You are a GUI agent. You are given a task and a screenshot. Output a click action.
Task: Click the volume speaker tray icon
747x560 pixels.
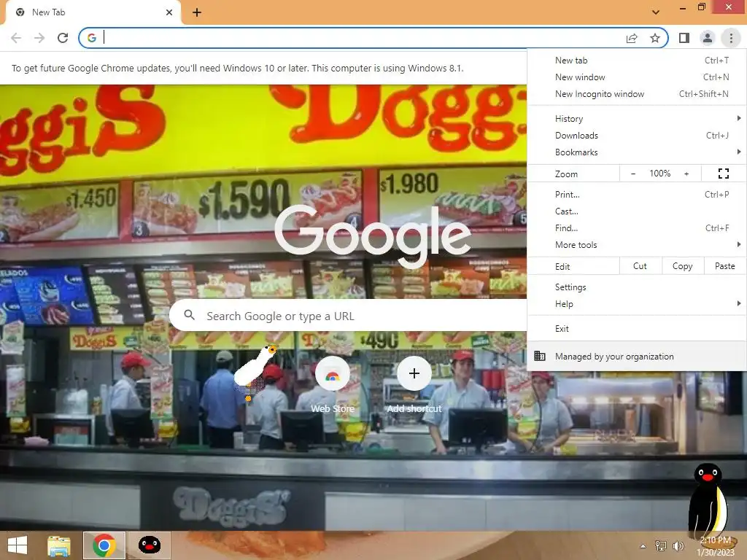click(678, 546)
